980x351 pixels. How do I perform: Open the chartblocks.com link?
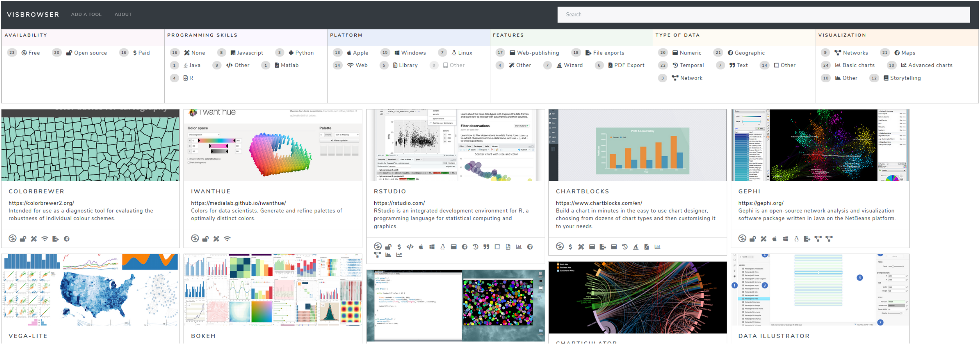coord(599,203)
